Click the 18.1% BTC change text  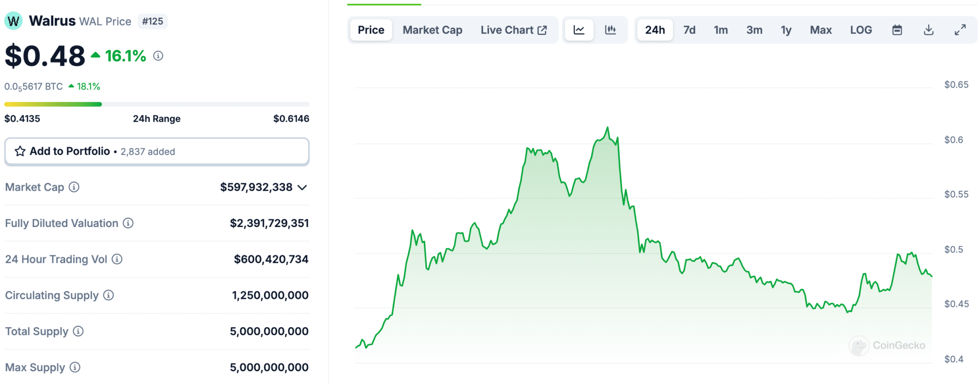89,87
